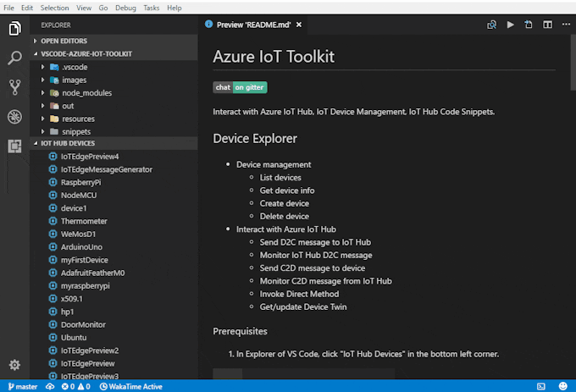
Task: Select the DoorMonitor device
Action: click(83, 324)
